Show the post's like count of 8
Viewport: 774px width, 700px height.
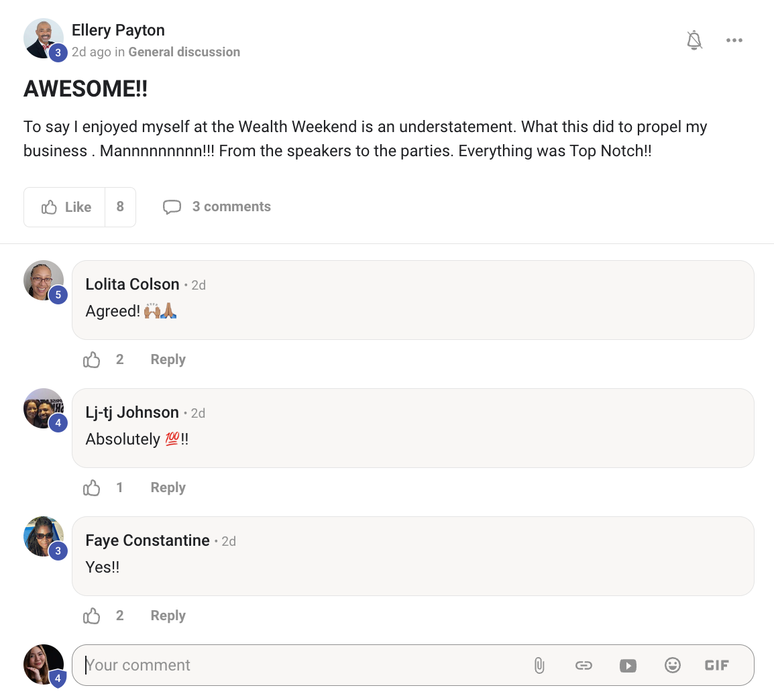pyautogui.click(x=120, y=207)
